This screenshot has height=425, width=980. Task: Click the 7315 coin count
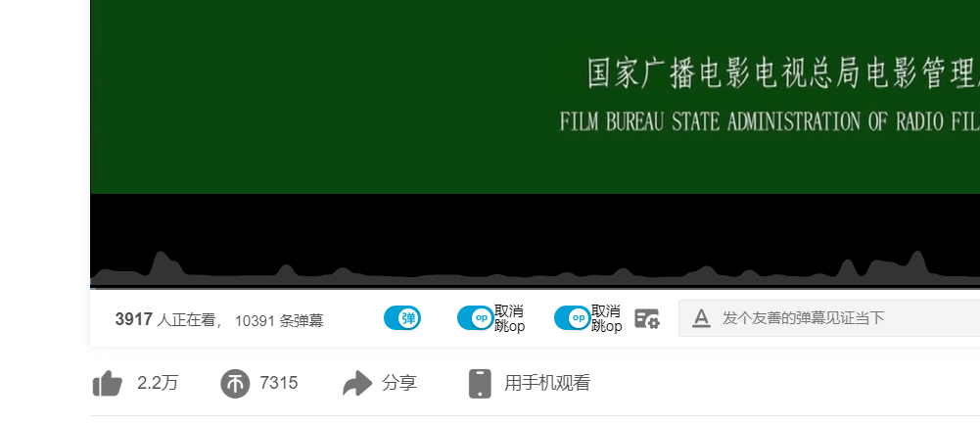point(279,383)
